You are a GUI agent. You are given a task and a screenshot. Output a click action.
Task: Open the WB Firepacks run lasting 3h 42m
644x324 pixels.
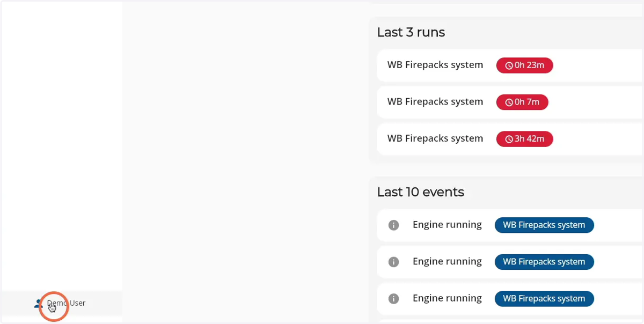pos(510,139)
